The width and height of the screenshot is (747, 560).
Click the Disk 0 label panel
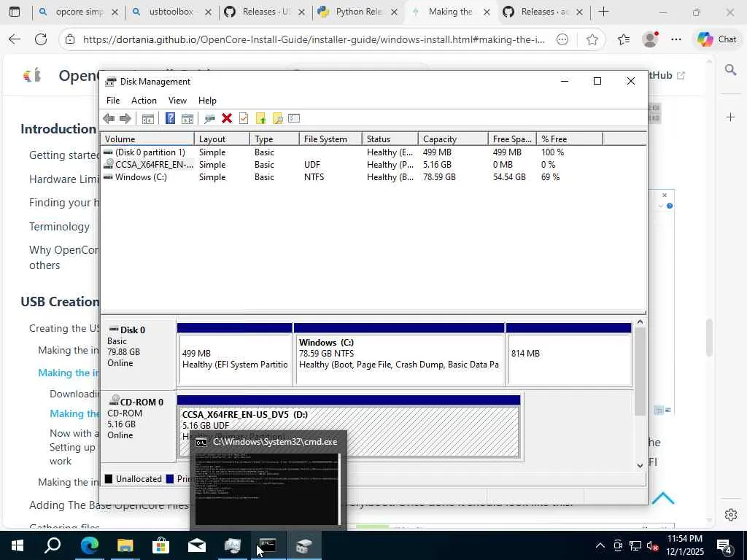139,354
